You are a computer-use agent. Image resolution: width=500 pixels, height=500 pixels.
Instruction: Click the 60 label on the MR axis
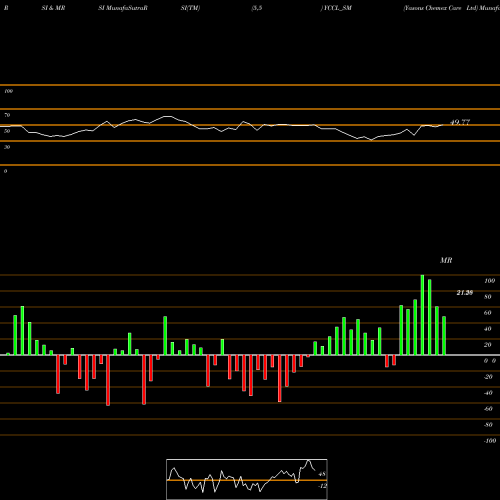click(x=488, y=313)
